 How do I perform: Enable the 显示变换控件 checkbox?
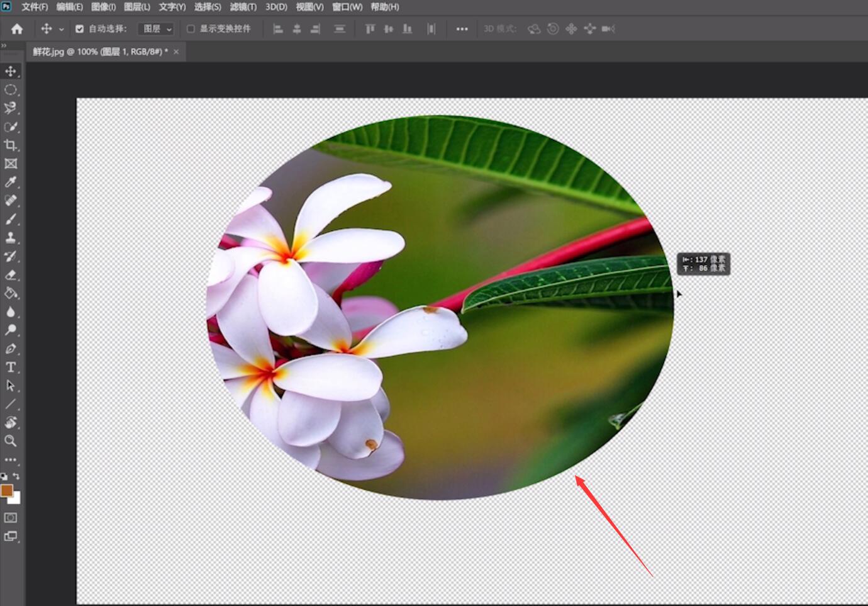(191, 29)
